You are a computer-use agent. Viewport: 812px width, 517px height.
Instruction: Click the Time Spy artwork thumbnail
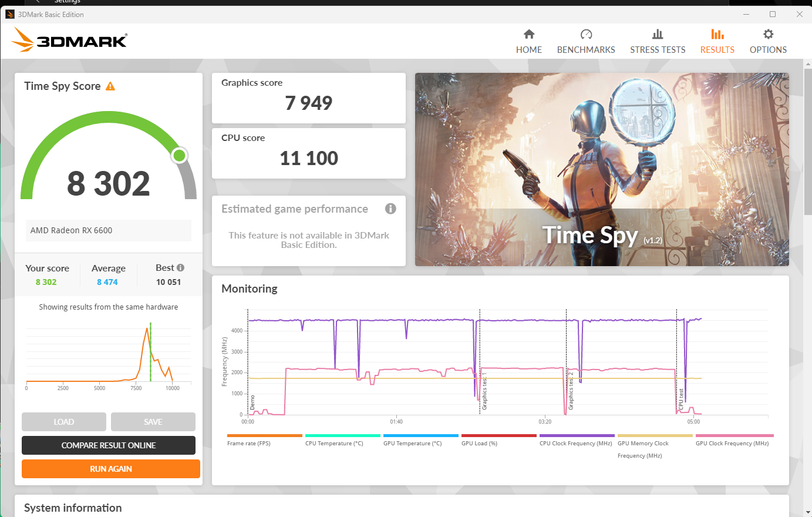[602, 169]
